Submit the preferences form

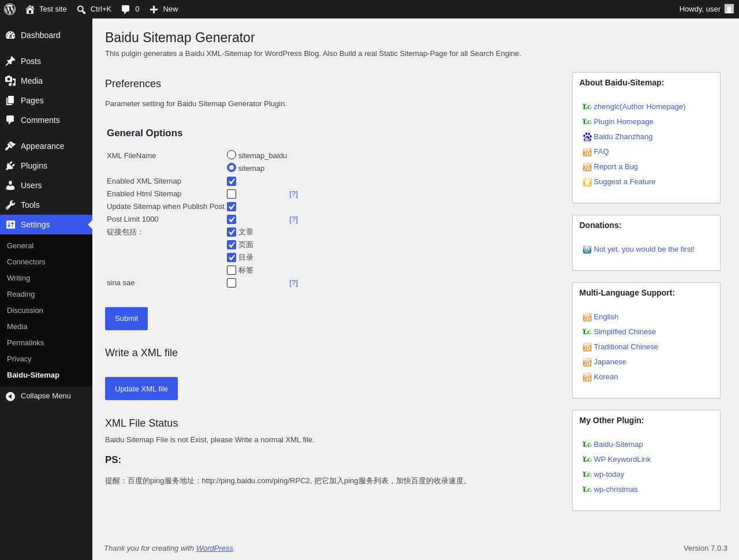(x=126, y=319)
